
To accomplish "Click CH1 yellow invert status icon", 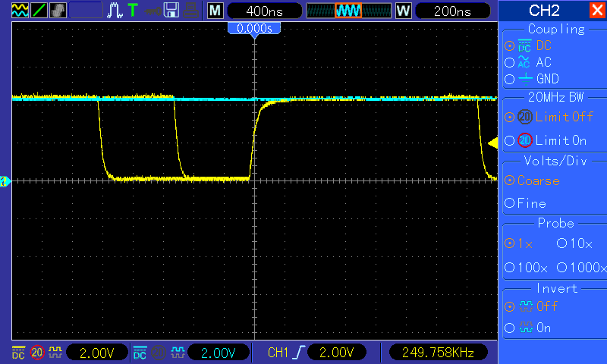I will click(x=55, y=353).
